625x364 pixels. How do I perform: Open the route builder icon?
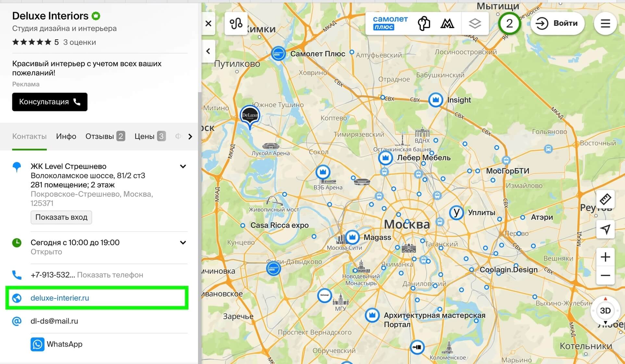[236, 23]
